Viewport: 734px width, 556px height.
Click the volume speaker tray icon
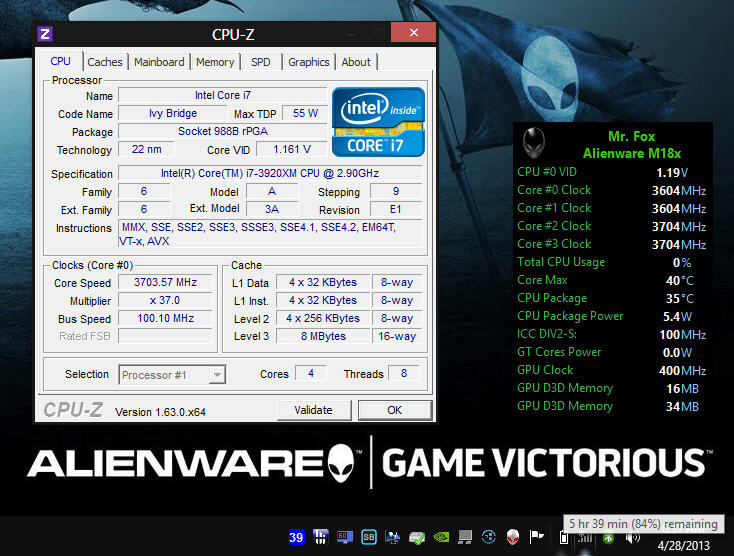(x=632, y=538)
